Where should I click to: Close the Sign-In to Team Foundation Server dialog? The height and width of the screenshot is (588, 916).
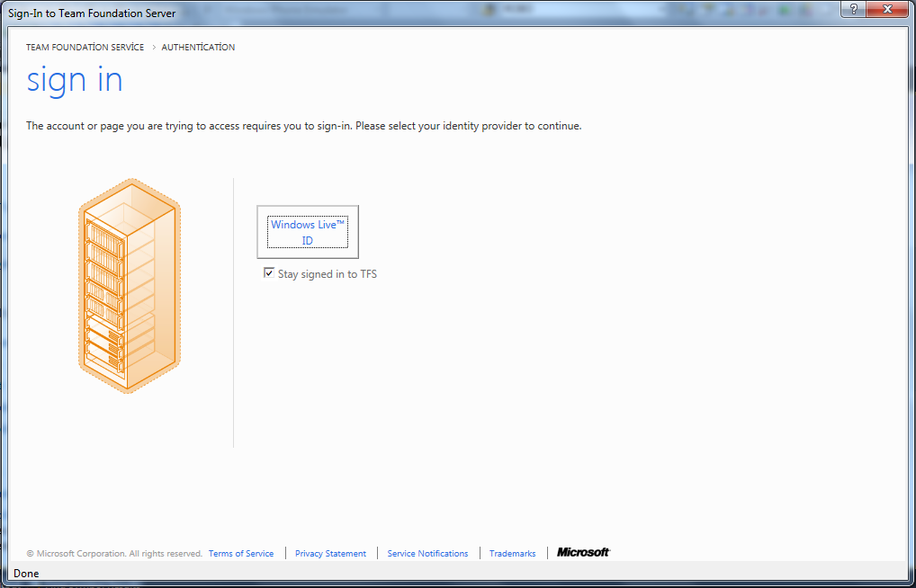click(887, 9)
